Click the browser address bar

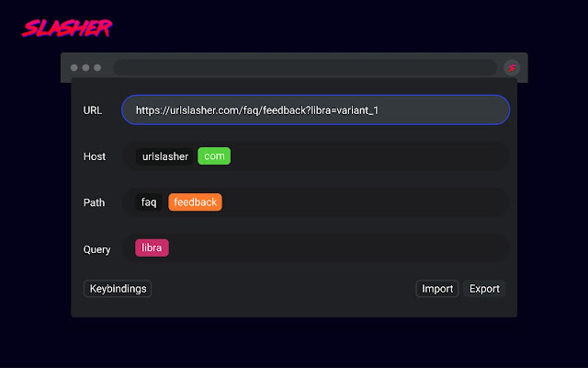[x=304, y=68]
